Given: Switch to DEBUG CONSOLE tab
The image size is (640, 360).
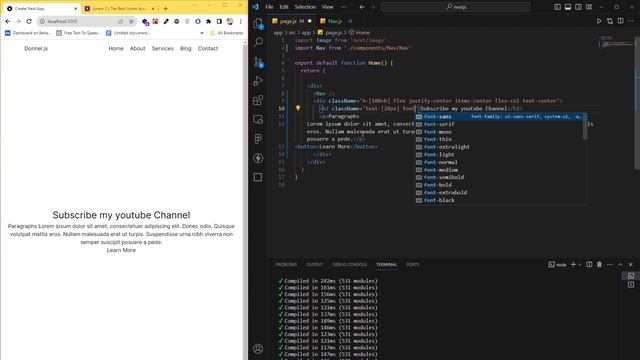Looking at the screenshot, I should [349, 264].
